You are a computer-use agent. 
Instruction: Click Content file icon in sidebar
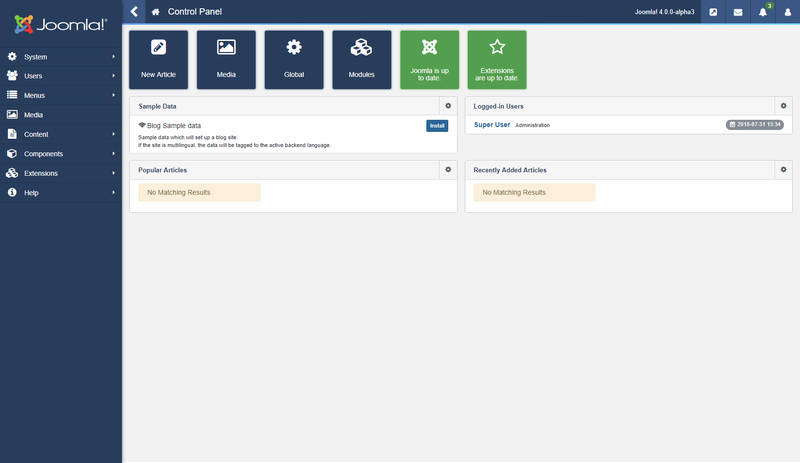12,134
